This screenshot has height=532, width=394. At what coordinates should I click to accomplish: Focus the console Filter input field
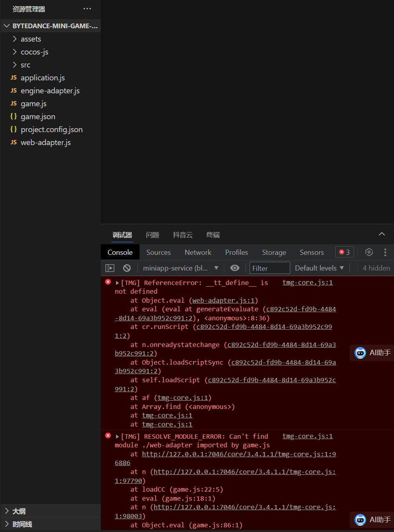pos(270,268)
